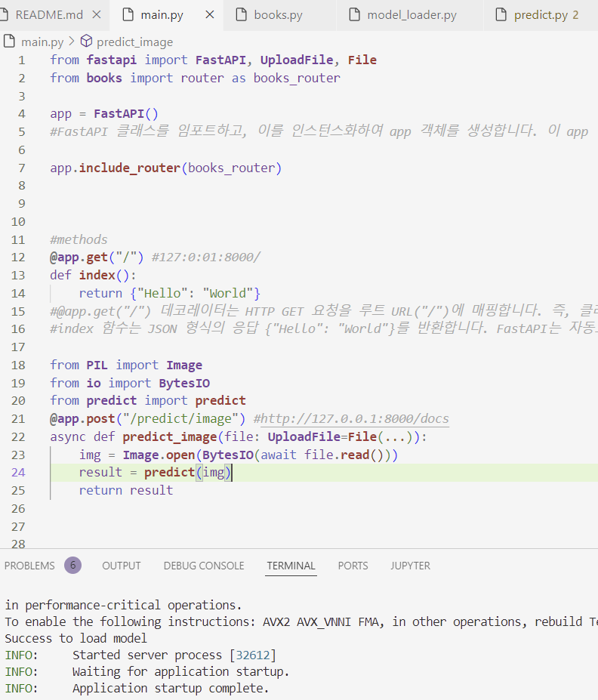Switch to README.md tab

49,15
